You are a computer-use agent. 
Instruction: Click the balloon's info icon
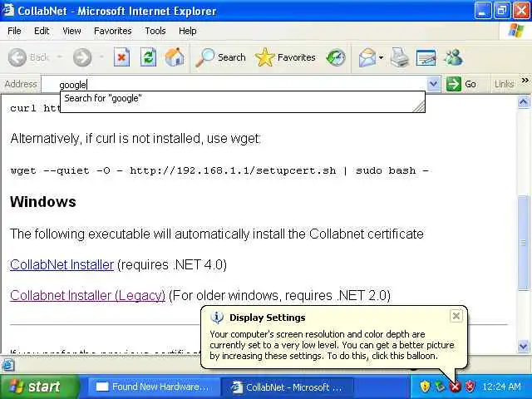point(217,318)
